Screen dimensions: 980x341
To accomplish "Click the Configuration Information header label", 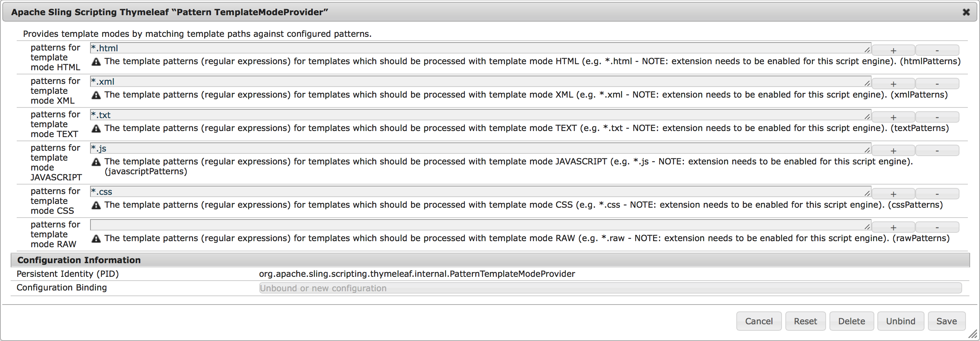I will pyautogui.click(x=78, y=260).
